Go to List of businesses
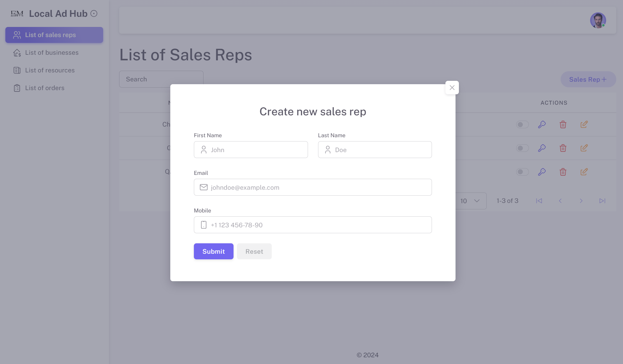Viewport: 623px width, 364px height. click(x=54, y=52)
